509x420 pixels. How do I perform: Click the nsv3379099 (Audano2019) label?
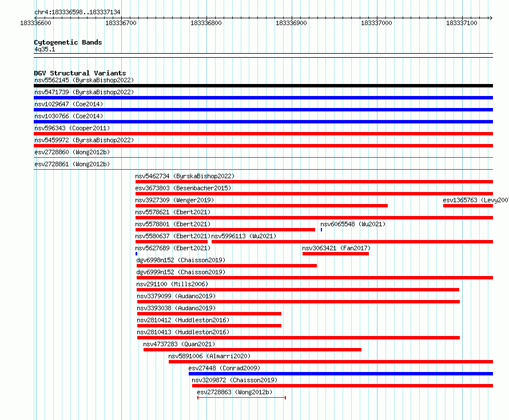pyautogui.click(x=176, y=296)
